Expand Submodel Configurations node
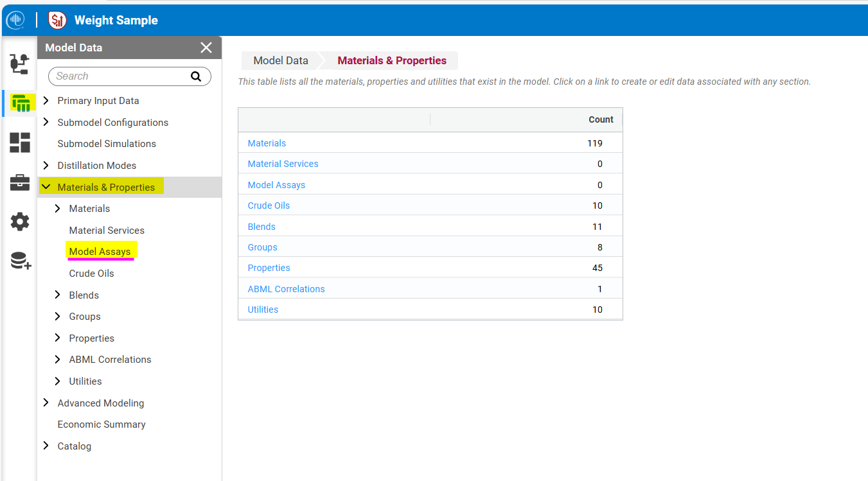868x481 pixels. [46, 122]
